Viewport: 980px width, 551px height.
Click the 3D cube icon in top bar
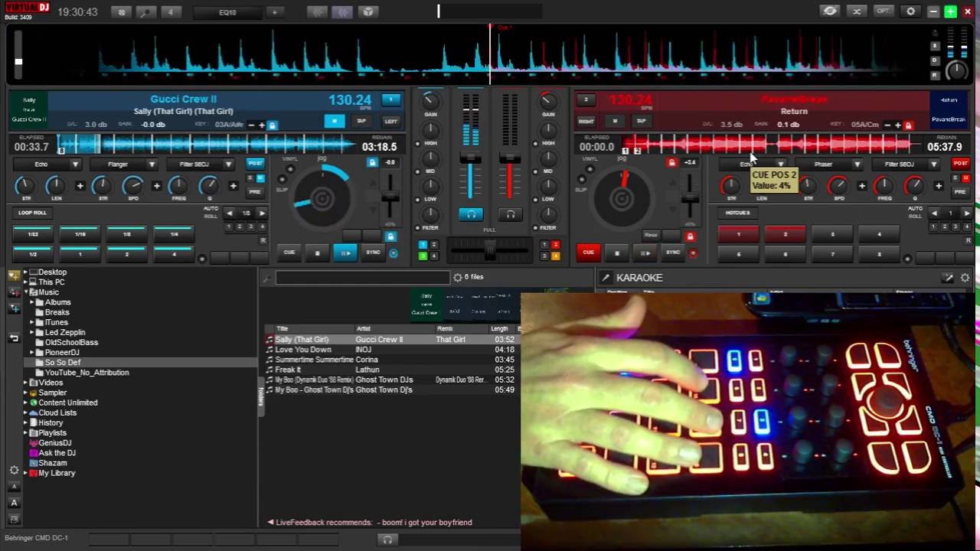367,11
